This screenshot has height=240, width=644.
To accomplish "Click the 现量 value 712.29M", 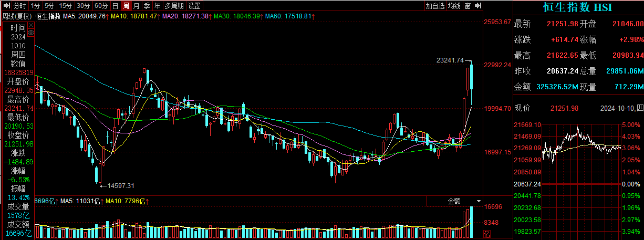I will [628, 87].
